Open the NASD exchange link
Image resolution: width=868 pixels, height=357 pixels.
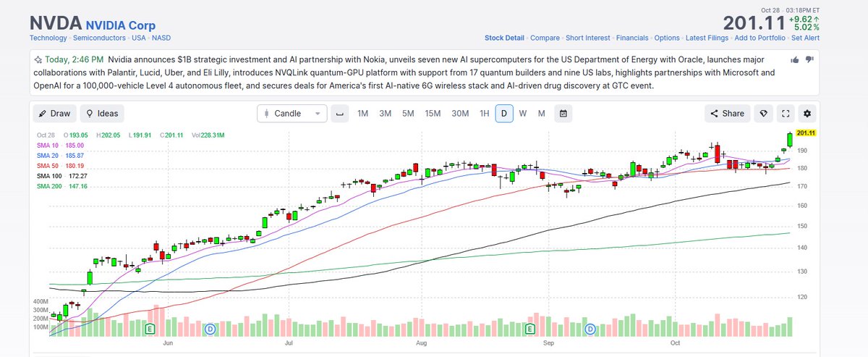coord(160,38)
